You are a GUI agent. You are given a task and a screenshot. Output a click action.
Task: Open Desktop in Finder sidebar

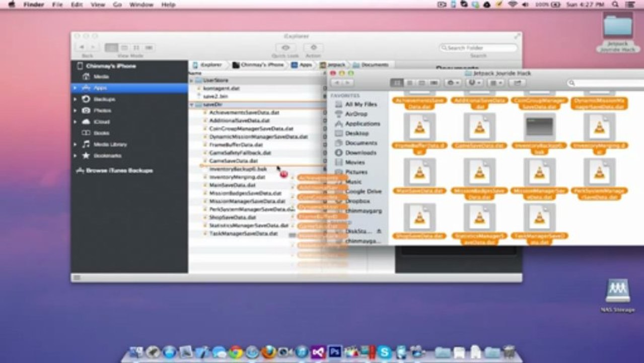(351, 133)
